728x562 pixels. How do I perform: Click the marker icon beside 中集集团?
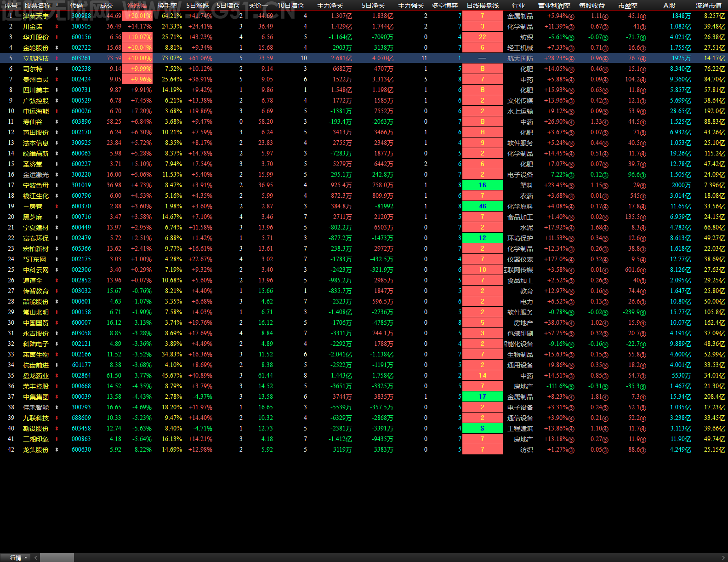click(x=57, y=397)
